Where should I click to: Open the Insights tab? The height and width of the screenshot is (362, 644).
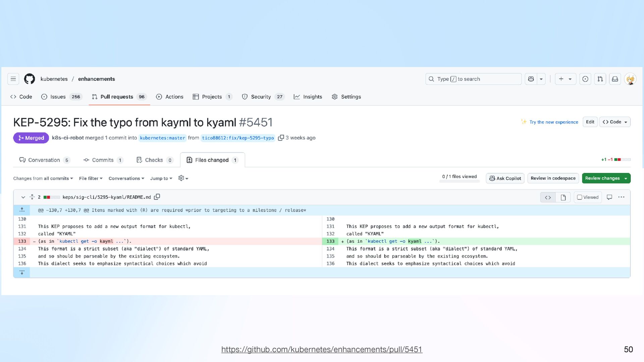tap(308, 97)
